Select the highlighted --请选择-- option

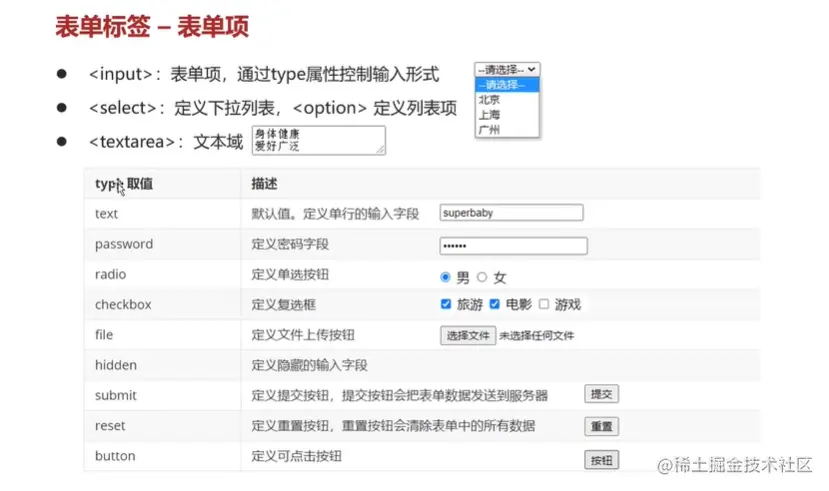tap(507, 85)
